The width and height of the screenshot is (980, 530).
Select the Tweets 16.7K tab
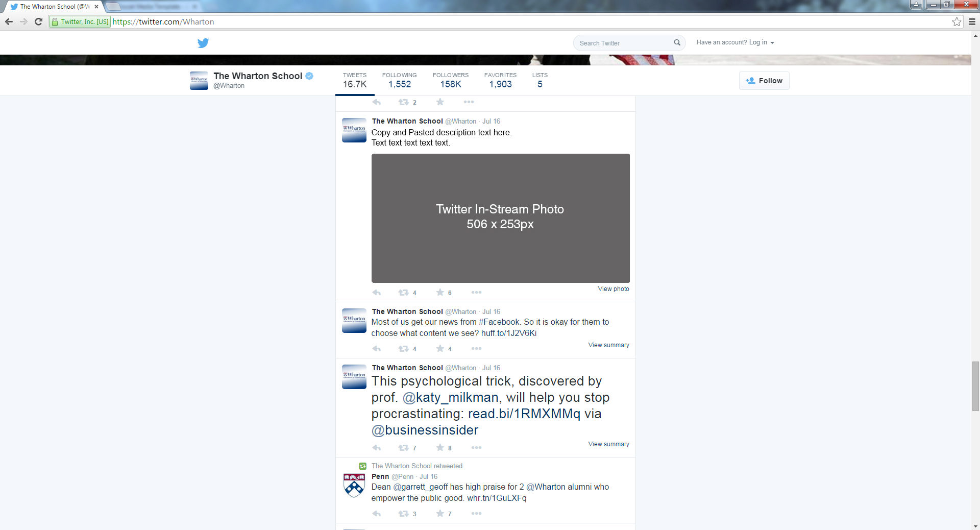coord(355,80)
